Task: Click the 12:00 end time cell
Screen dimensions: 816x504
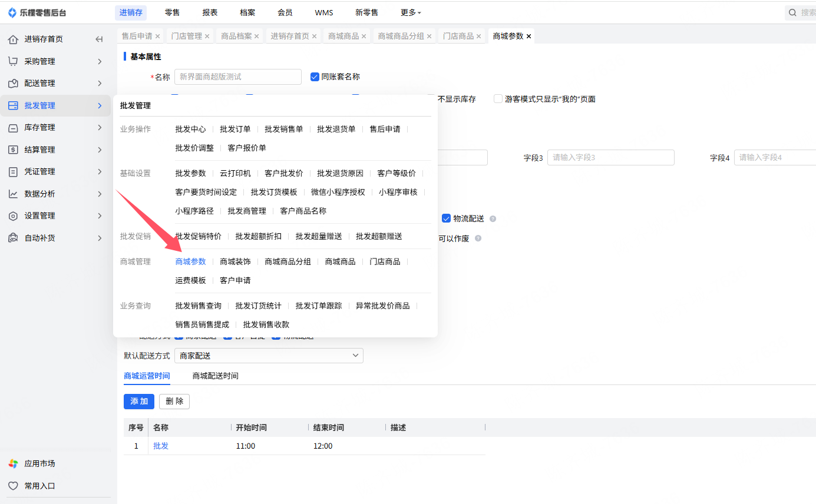Action: [x=323, y=446]
